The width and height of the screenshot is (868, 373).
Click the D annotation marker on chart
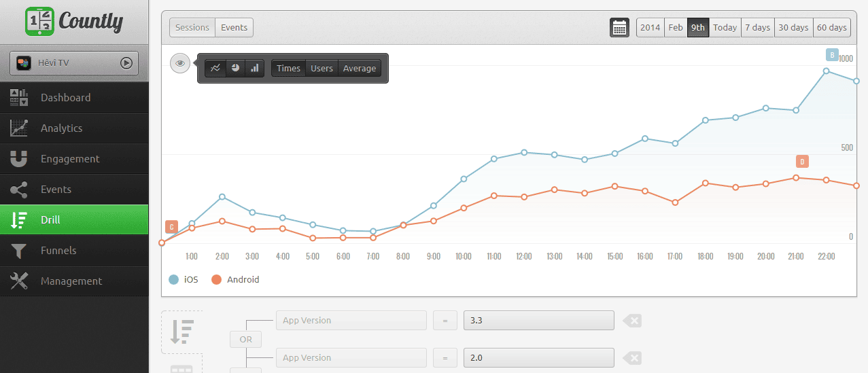point(802,162)
